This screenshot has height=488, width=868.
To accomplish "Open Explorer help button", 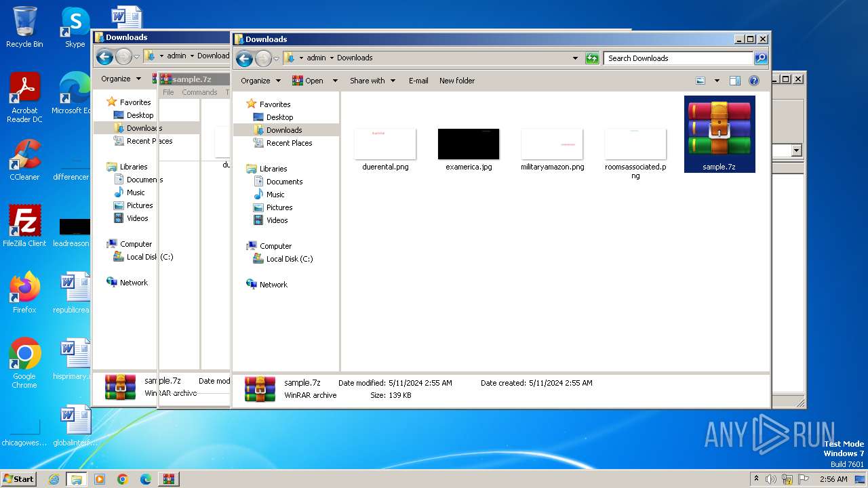I will tap(753, 81).
